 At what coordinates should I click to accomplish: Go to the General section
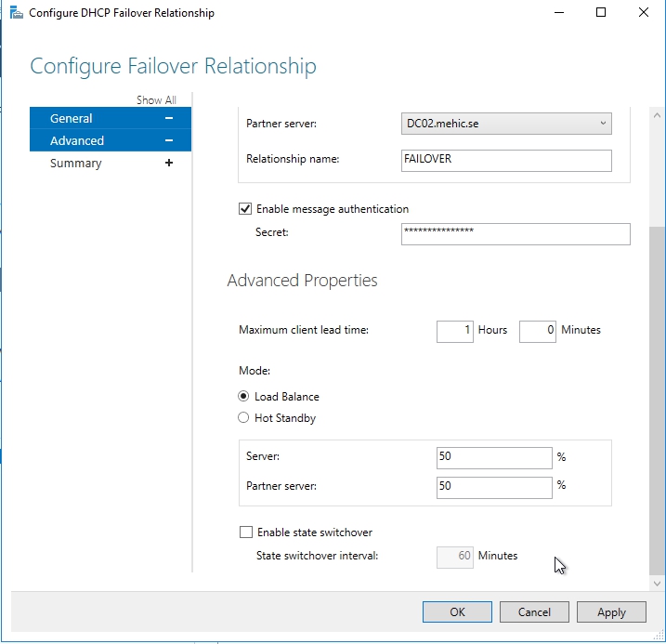72,119
